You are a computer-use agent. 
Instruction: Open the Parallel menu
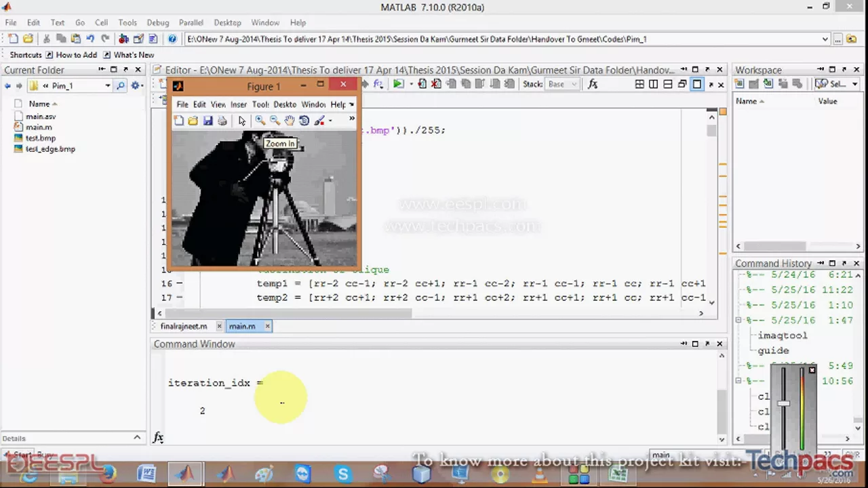click(191, 22)
